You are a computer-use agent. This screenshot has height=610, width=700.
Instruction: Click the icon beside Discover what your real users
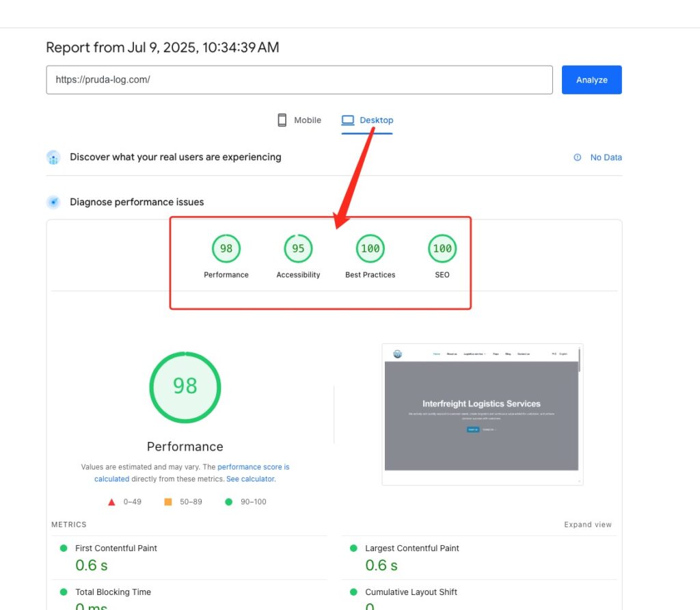click(x=53, y=157)
